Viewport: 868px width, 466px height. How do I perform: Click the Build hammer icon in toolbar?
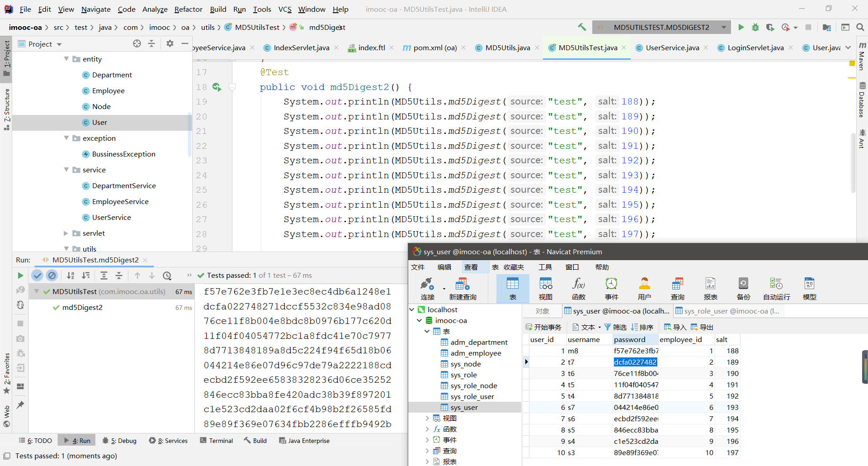pyautogui.click(x=582, y=27)
